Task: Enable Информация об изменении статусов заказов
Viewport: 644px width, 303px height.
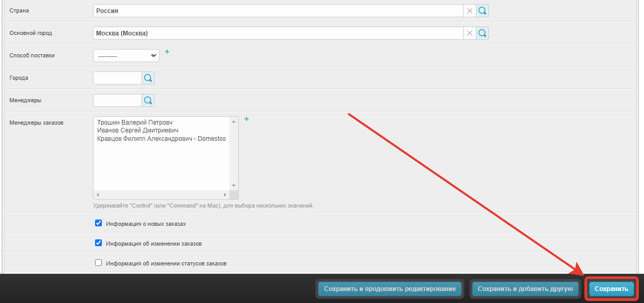Action: coord(98,263)
